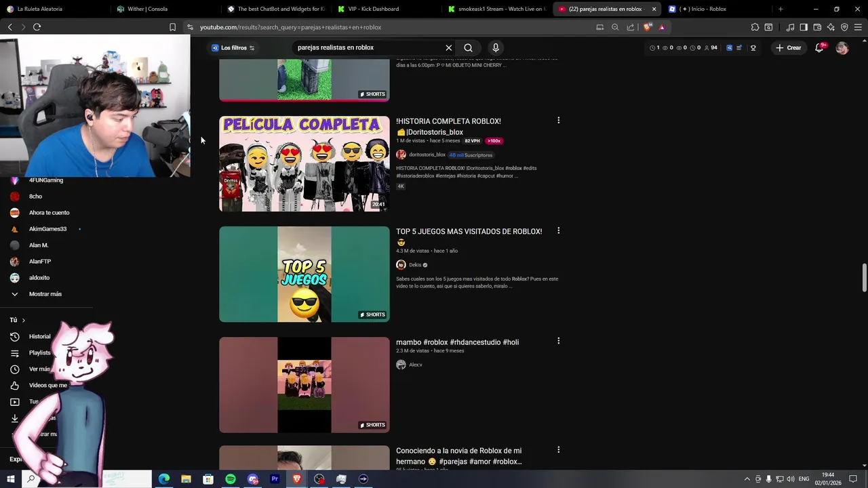The image size is (868, 488).
Task: Open the Brave music playlist icon
Action: 790,27
